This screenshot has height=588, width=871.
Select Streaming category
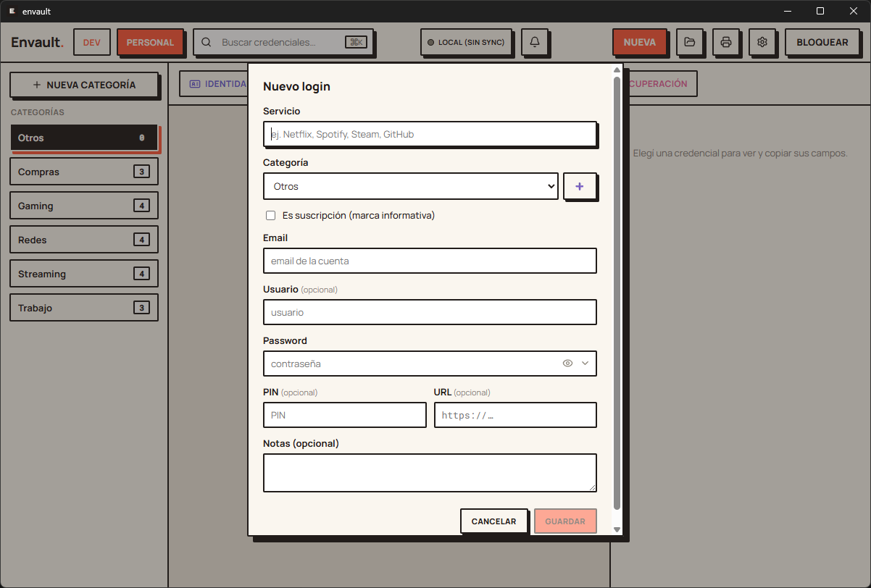pyautogui.click(x=84, y=274)
